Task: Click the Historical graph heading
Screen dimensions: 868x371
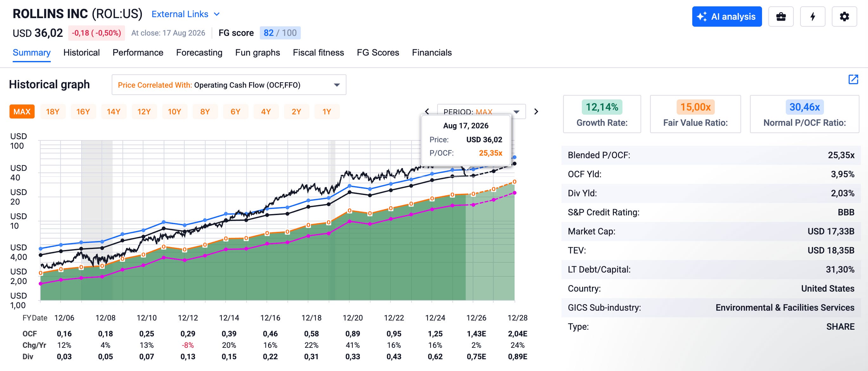Action: coord(49,84)
